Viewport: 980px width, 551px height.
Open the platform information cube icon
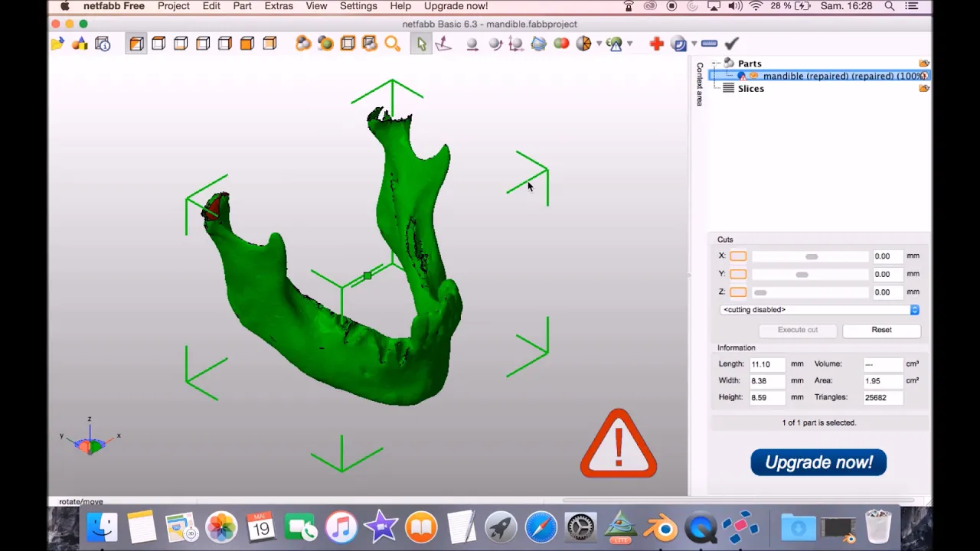(103, 44)
